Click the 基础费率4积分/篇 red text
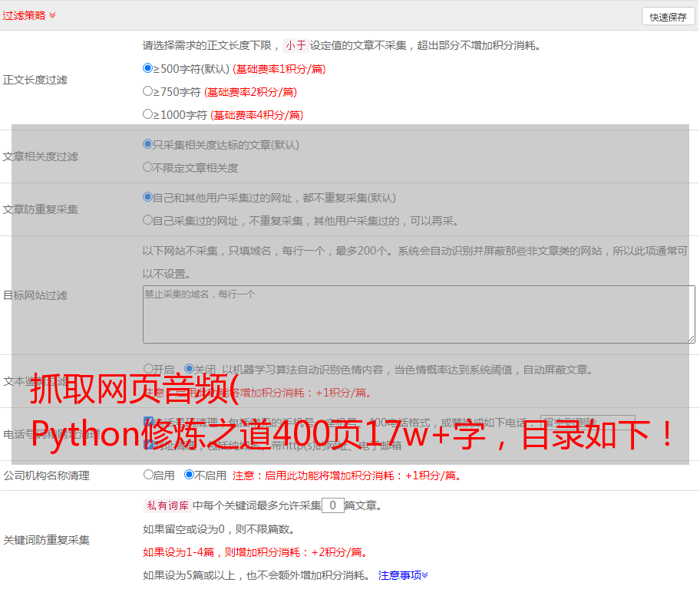 (256, 115)
